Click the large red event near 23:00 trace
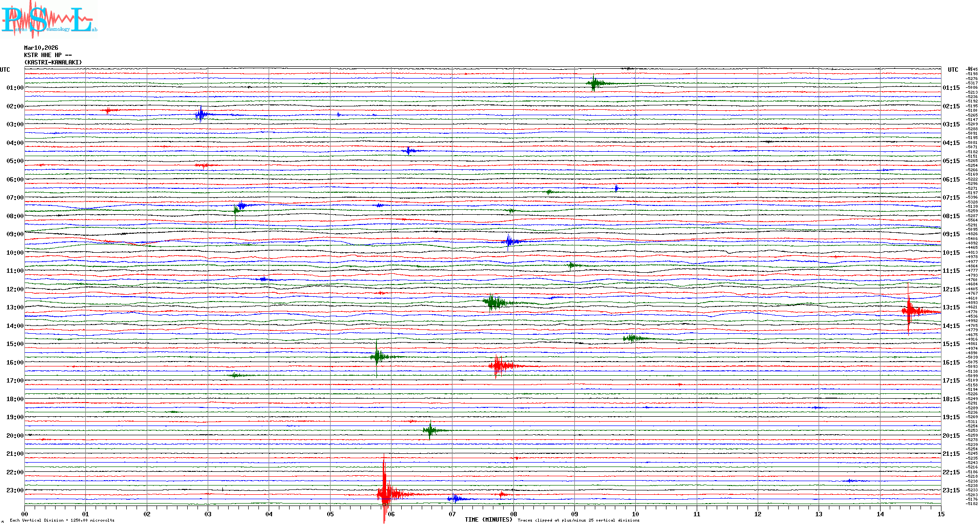 coord(385,494)
